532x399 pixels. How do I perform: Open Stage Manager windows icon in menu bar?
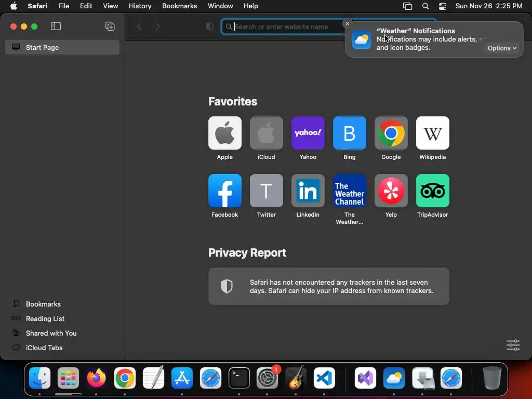pos(407,6)
